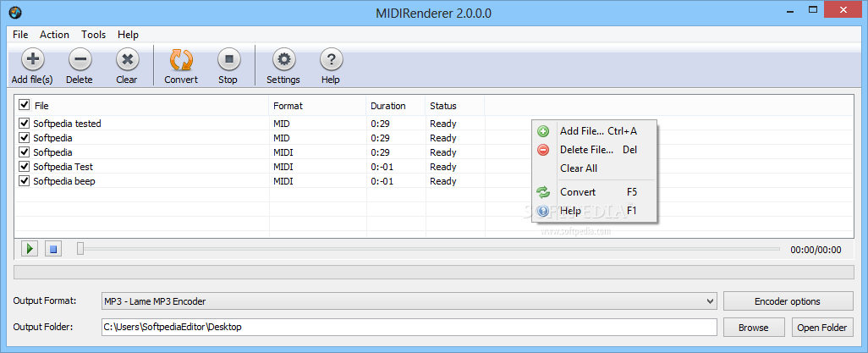Click the Output Folder label
Image resolution: width=868 pixels, height=353 pixels.
point(43,327)
